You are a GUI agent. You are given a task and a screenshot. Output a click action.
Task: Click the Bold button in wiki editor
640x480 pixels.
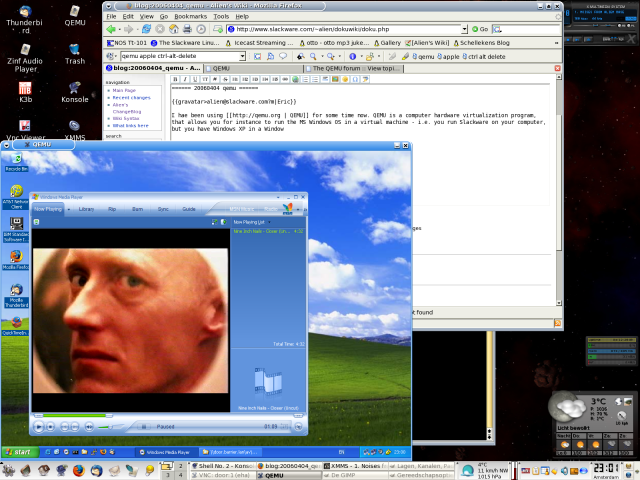pyautogui.click(x=175, y=79)
